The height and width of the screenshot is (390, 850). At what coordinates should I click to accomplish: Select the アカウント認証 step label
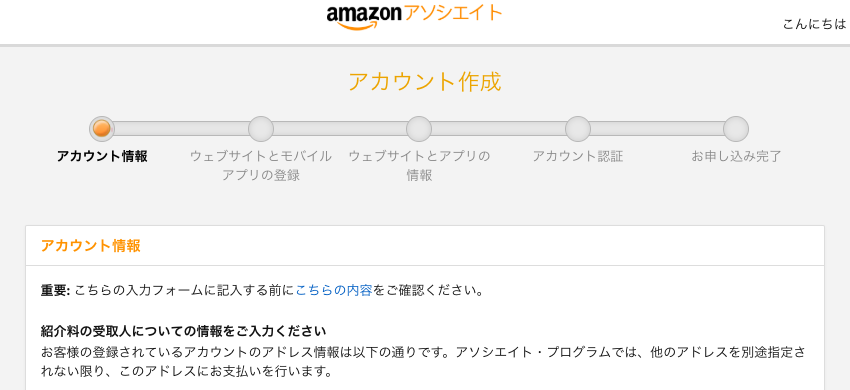coord(578,157)
